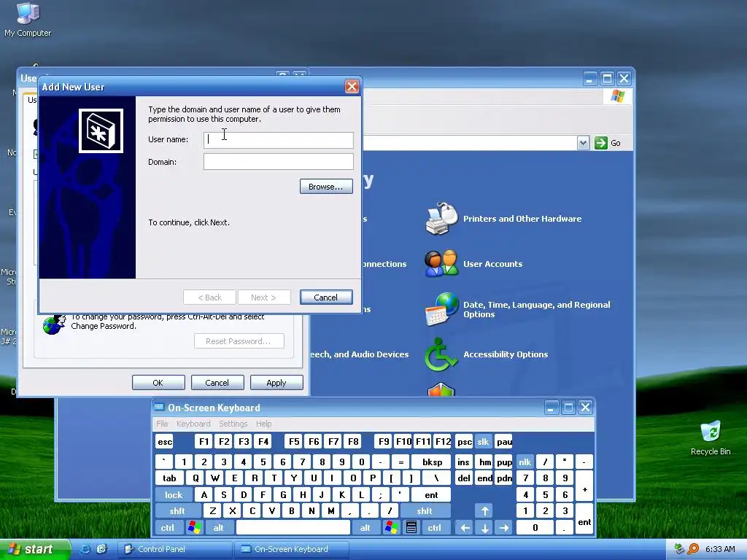
Task: Click the up arrow key on keyboard
Action: click(484, 511)
